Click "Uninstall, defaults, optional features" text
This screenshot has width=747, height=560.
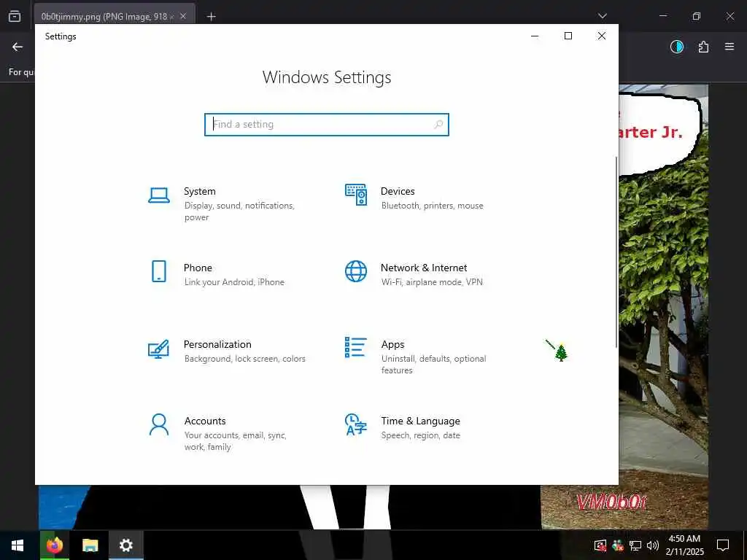coord(433,365)
